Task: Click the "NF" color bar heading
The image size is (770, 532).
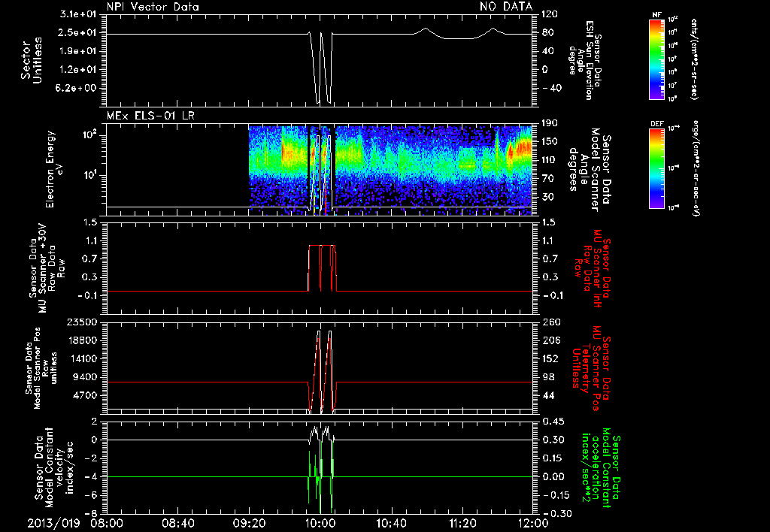Action: click(657, 15)
